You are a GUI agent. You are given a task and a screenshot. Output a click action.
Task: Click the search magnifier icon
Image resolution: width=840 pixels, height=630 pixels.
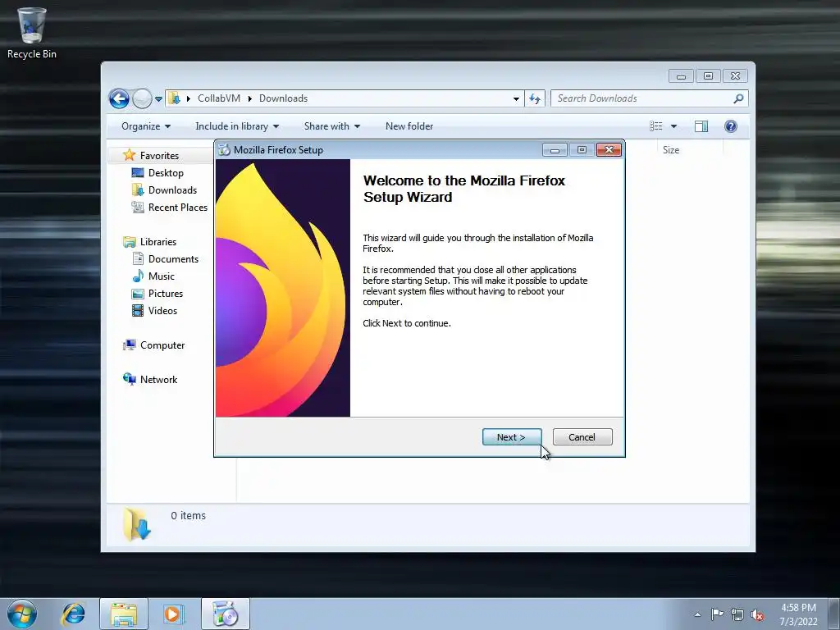pos(739,98)
